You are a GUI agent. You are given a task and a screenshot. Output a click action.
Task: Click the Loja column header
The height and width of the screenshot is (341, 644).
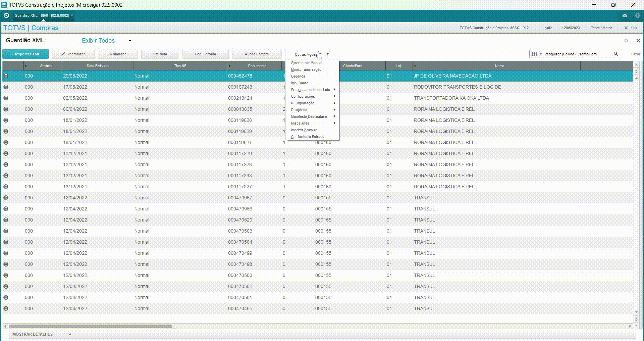(399, 66)
